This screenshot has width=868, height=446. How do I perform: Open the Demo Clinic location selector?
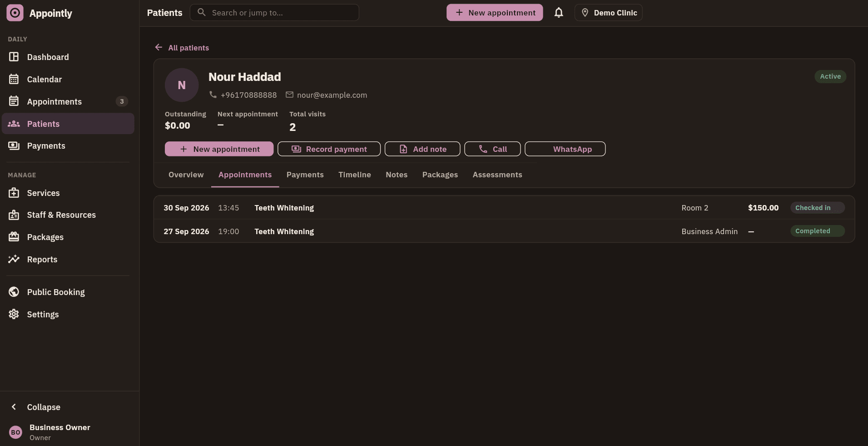point(608,13)
